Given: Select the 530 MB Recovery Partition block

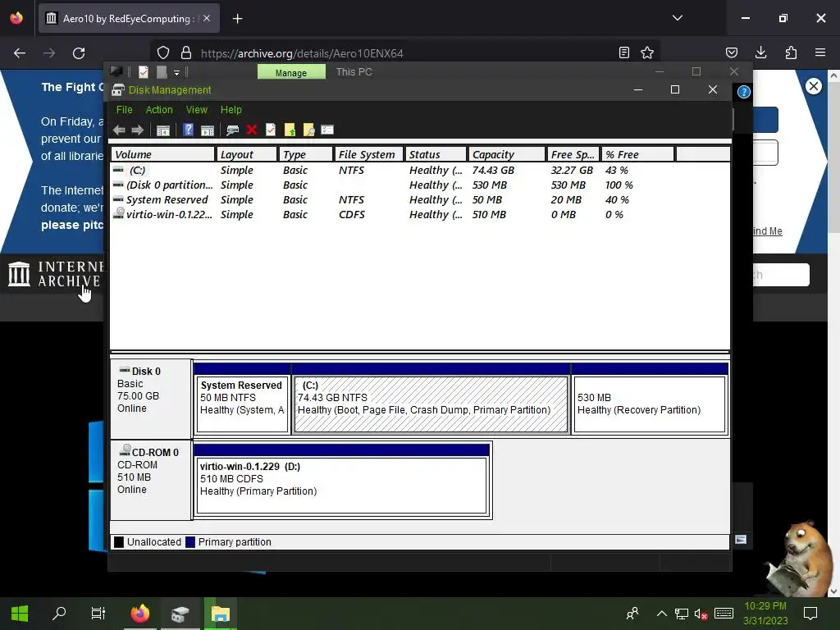Looking at the screenshot, I should tap(650, 398).
